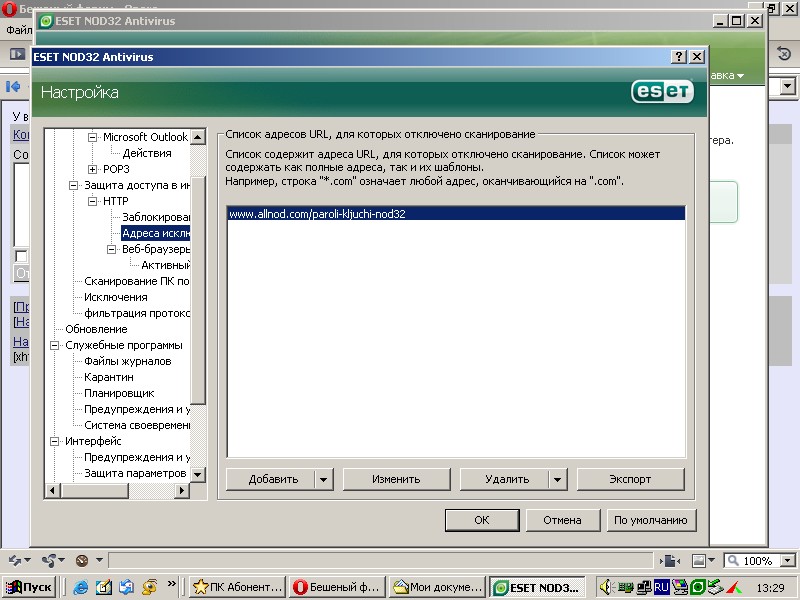Click the Отмена button
Image resolution: width=800 pixels, height=600 pixels.
tap(563, 520)
